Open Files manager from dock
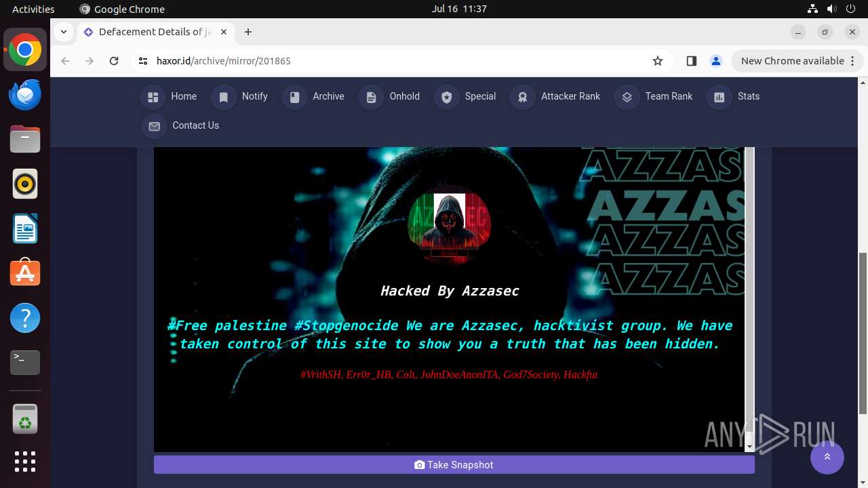 (x=25, y=139)
